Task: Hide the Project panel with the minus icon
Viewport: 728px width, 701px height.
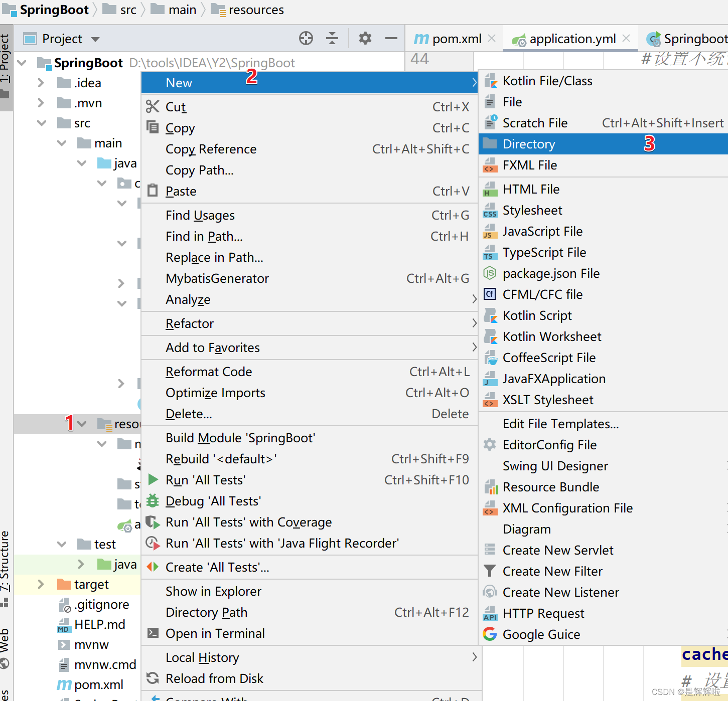Action: 391,38
